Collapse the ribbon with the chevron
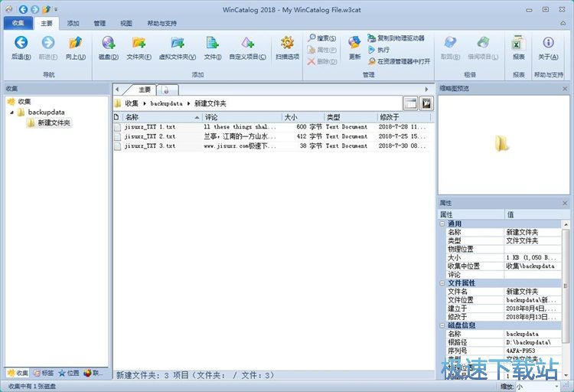 click(x=563, y=23)
